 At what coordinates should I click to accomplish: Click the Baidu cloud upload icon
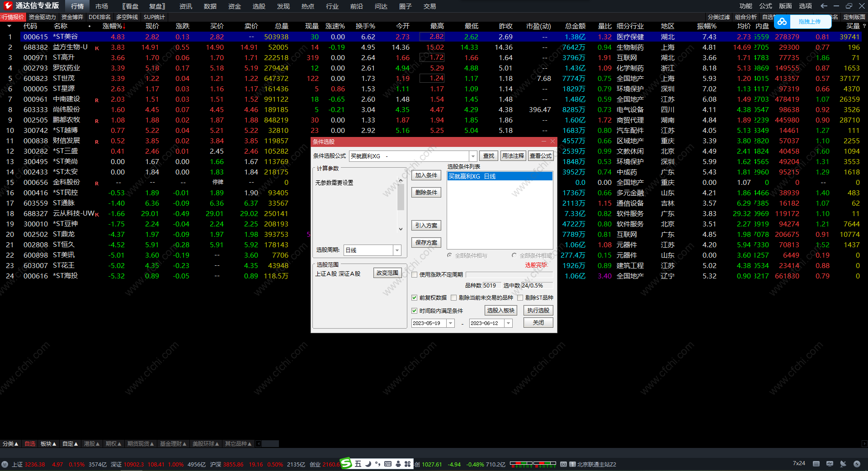point(782,22)
